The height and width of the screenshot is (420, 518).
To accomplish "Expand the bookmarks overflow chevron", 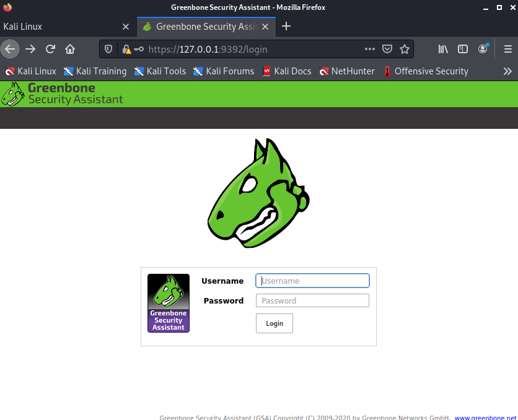I will click(507, 71).
